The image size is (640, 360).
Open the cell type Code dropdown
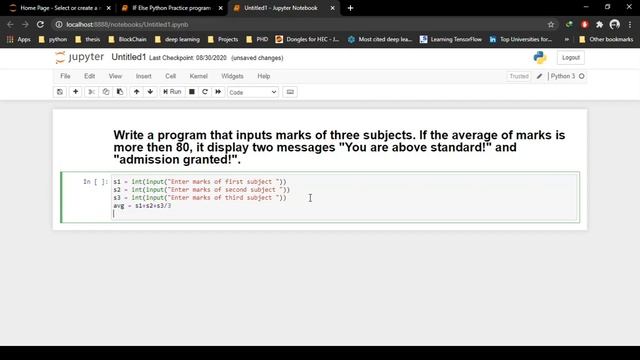click(x=253, y=92)
